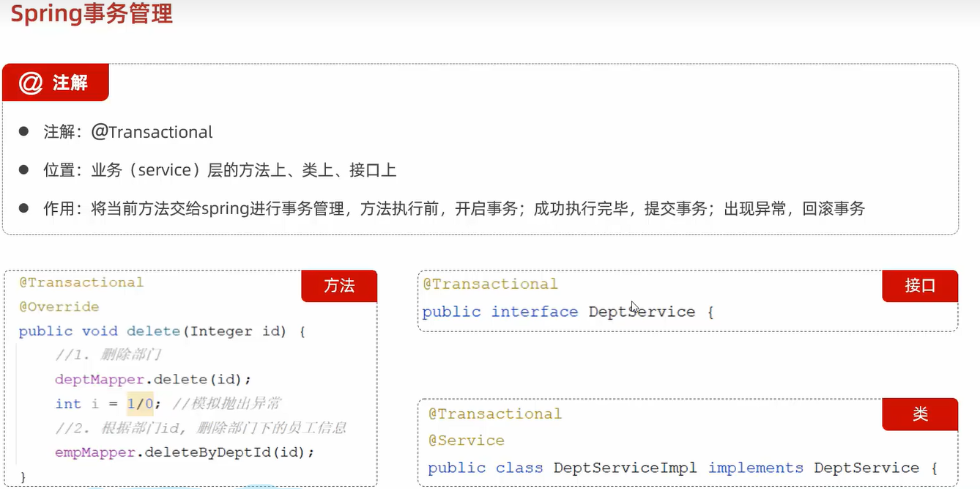Viewport: 980px width, 489px height.
Task: Click the line deptMapper.delete(id);
Action: click(x=153, y=380)
